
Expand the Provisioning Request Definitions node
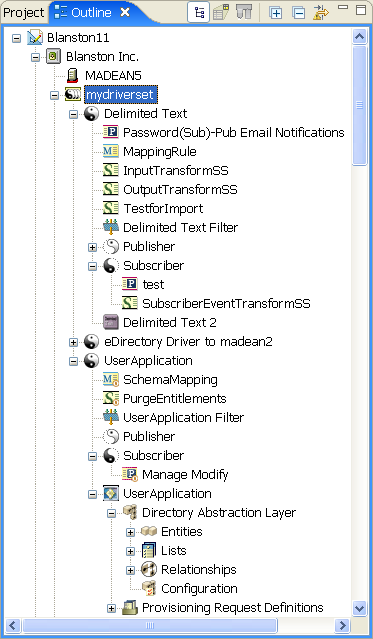point(111,608)
